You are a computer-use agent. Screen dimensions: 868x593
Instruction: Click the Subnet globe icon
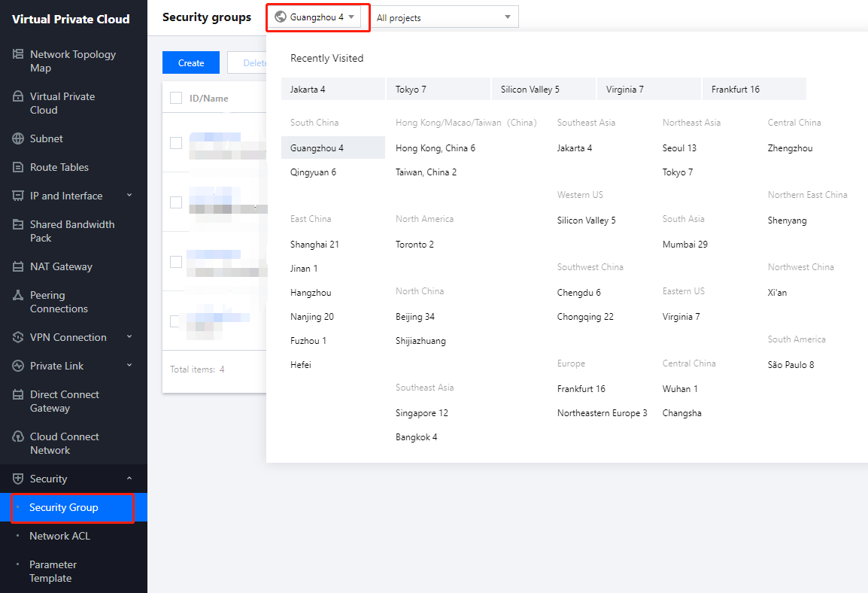click(x=18, y=138)
